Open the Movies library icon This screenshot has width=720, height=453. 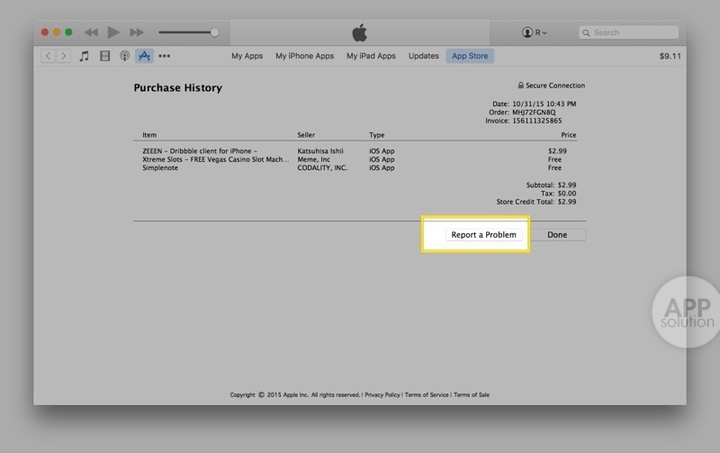[105, 56]
